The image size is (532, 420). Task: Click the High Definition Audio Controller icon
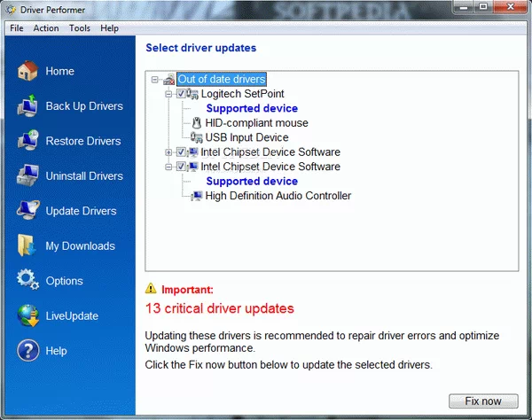(x=197, y=196)
